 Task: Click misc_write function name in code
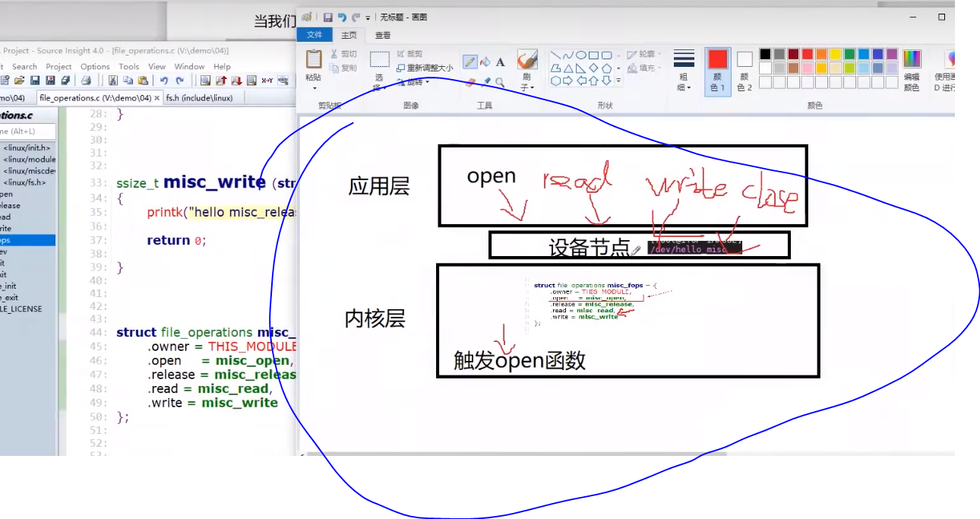(x=214, y=182)
